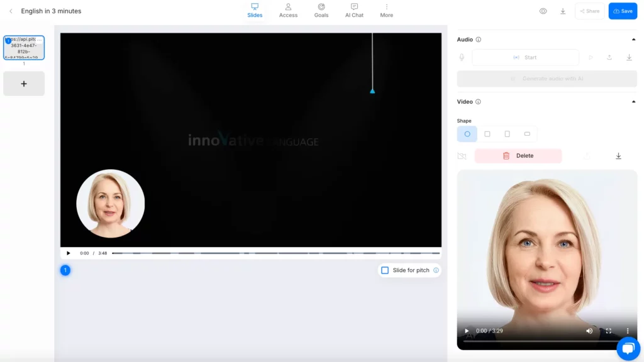This screenshot has height=362, width=644.
Task: Collapse the Video section
Action: tap(633, 102)
